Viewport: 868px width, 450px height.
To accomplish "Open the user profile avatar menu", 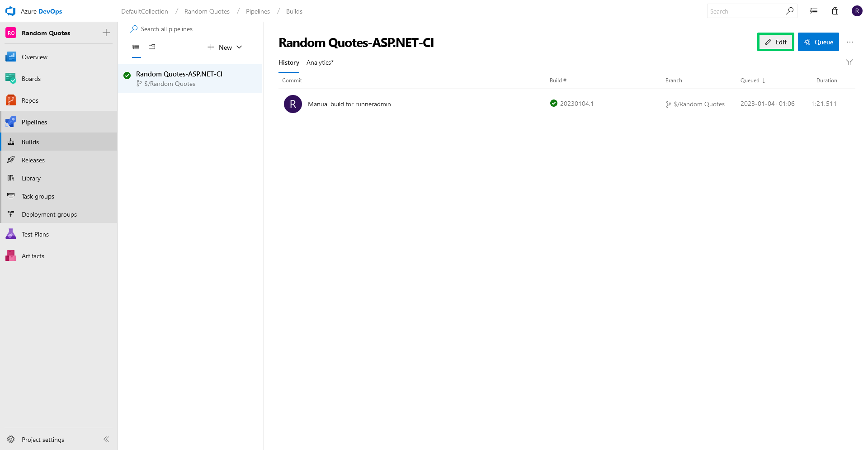I will [857, 11].
